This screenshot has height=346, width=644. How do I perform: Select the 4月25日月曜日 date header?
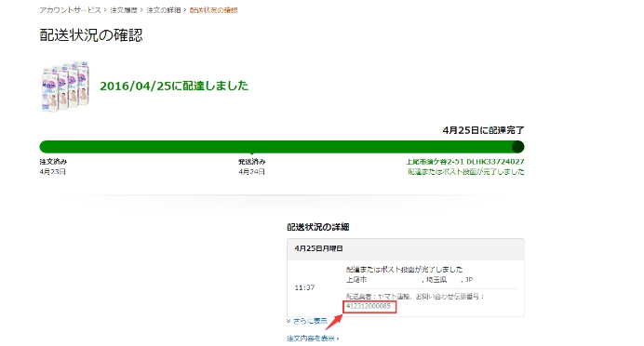coord(318,248)
